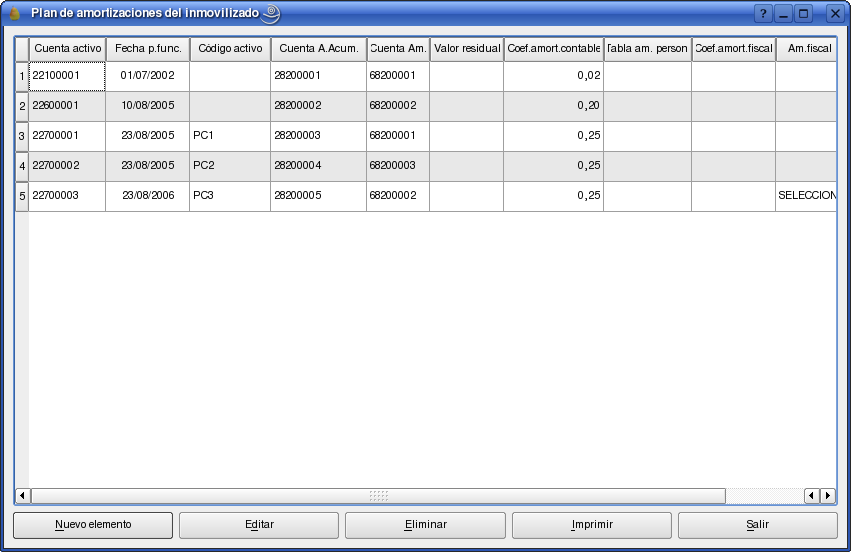The width and height of the screenshot is (851, 552).
Task: Click the 0,20 coefficient cell
Action: point(554,106)
